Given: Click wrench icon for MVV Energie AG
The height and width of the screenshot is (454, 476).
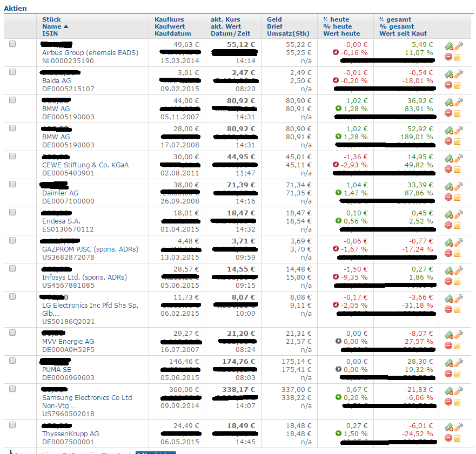Looking at the screenshot, I should click(x=459, y=334).
